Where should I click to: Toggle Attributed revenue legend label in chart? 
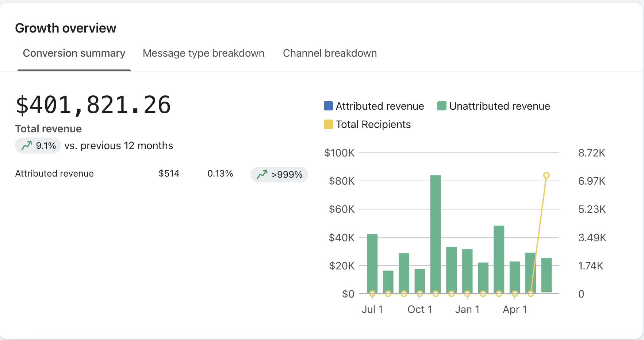380,106
